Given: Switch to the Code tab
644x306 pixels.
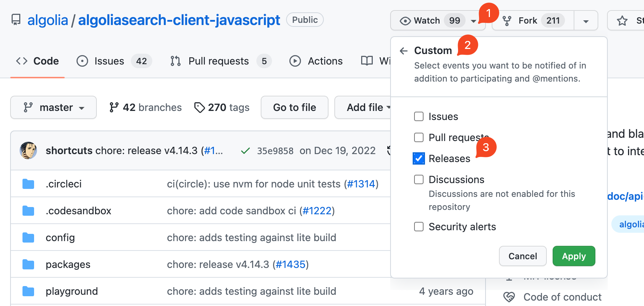Looking at the screenshot, I should [x=37, y=61].
